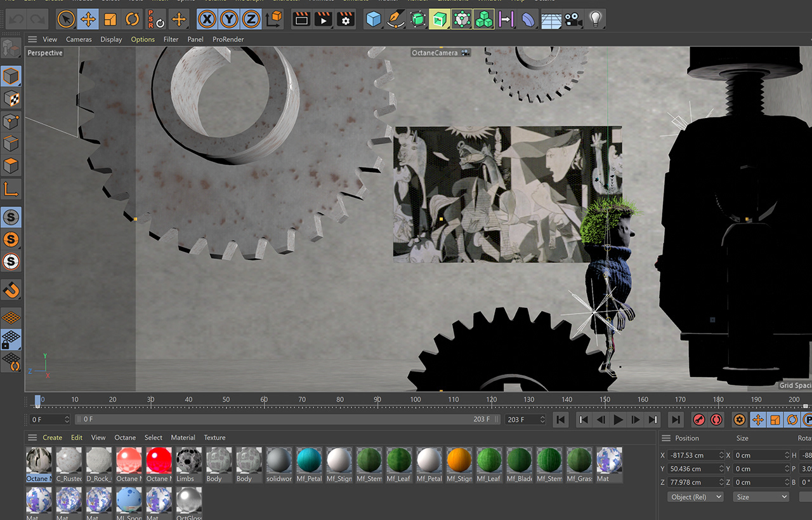Click the Pen spline tool icon

[396, 20]
